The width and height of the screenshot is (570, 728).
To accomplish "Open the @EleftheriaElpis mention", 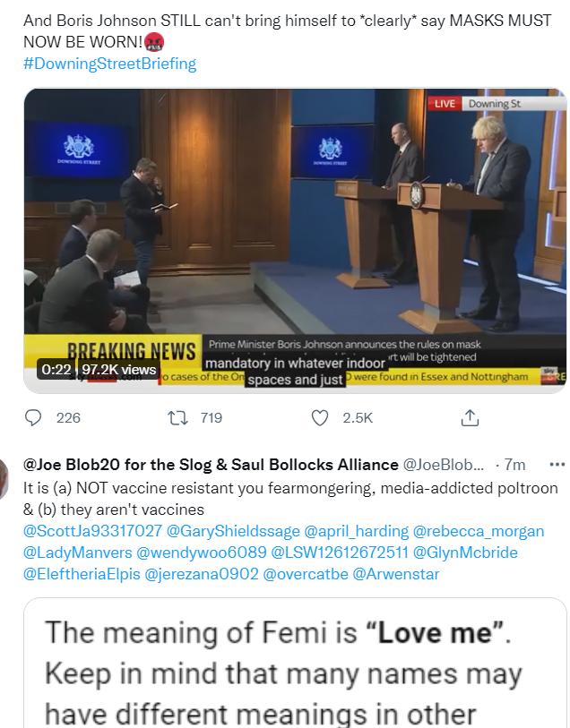I will point(82,573).
